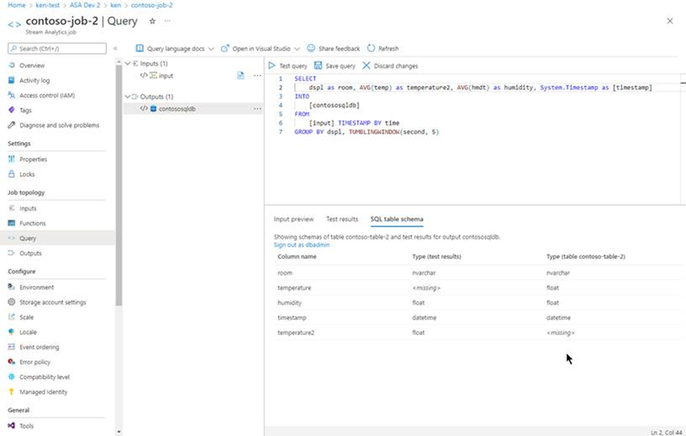Select the input tree item
This screenshot has width=686, height=436.
[165, 76]
